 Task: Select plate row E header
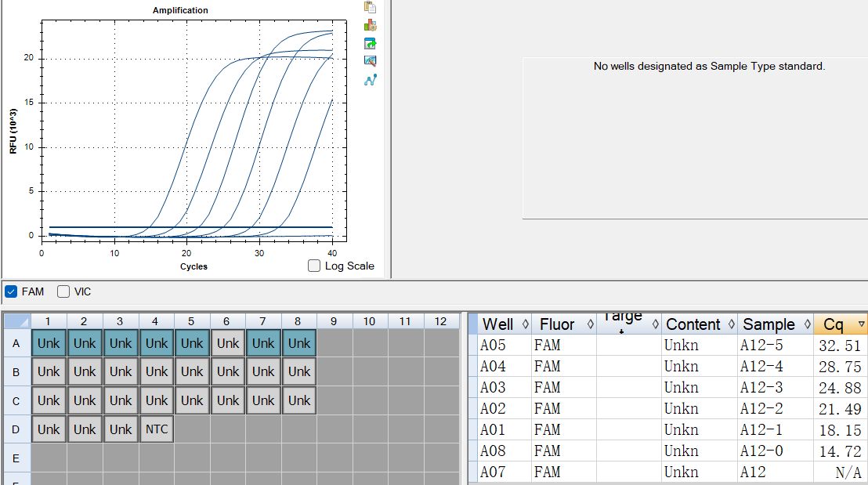pos(16,458)
